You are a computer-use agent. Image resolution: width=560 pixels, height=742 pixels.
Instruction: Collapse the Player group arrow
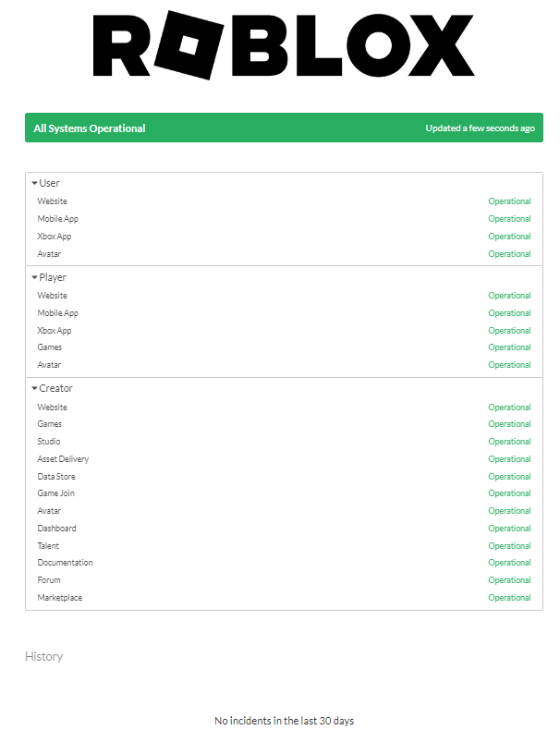(34, 277)
